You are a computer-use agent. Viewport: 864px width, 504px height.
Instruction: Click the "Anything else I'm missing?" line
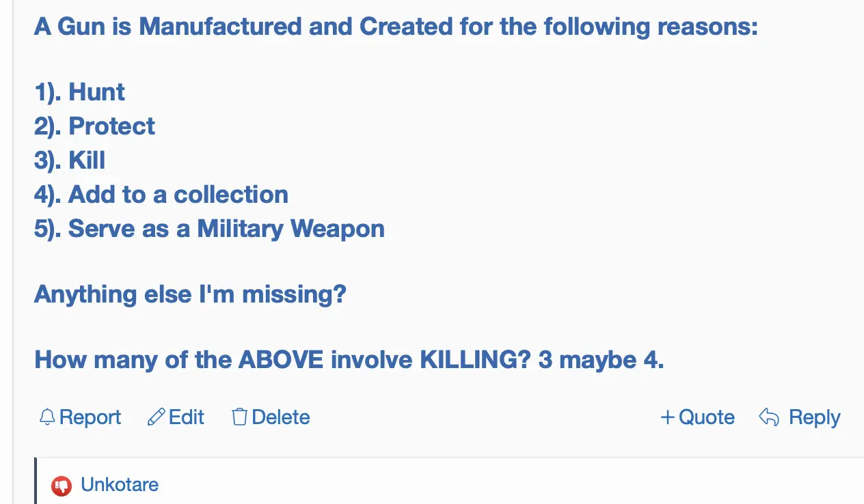coord(190,294)
